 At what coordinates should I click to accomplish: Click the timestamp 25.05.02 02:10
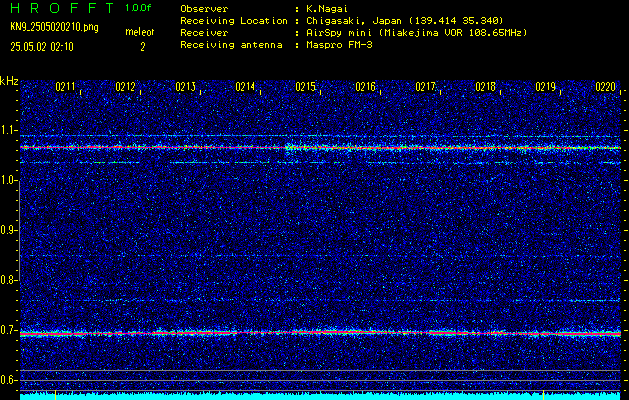pos(42,47)
